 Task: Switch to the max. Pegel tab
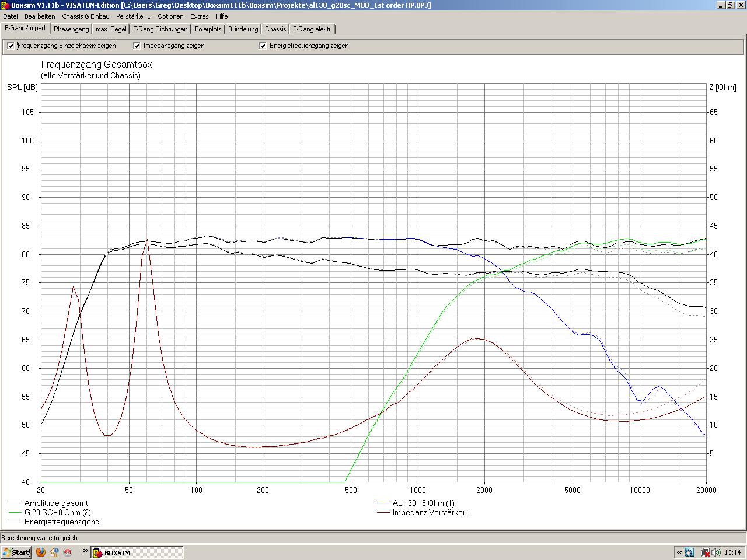click(x=111, y=29)
